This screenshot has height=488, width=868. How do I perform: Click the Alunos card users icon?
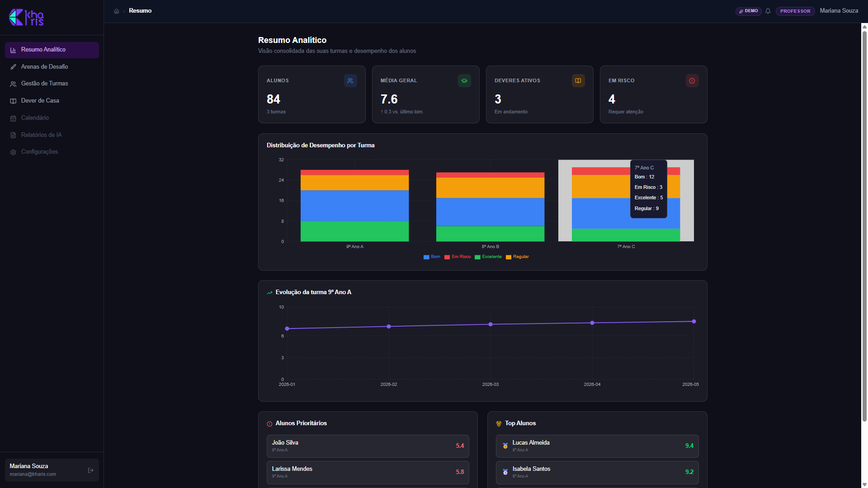pyautogui.click(x=350, y=81)
